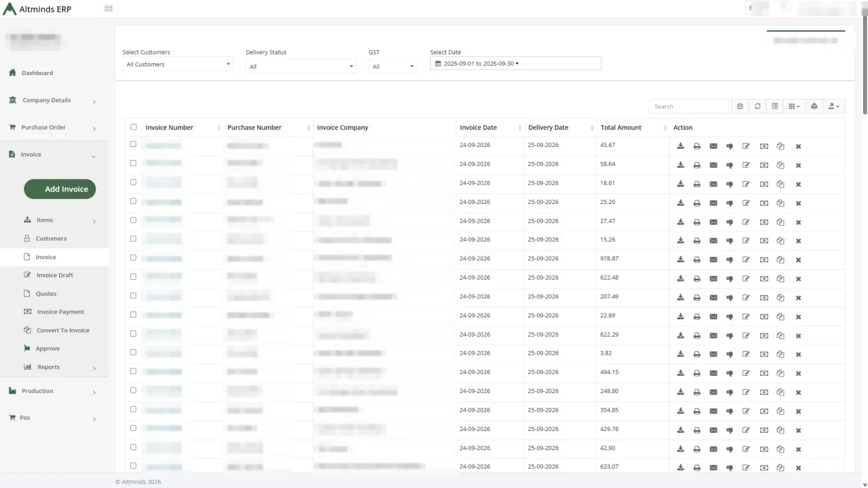The image size is (868, 488).
Task: Edit the invoice with total 3.82
Action: pos(746,355)
